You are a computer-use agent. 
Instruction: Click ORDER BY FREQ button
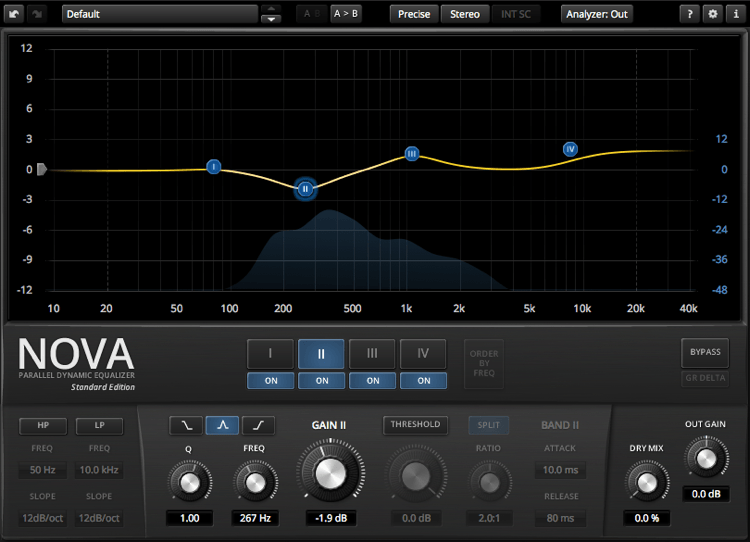coord(484,364)
